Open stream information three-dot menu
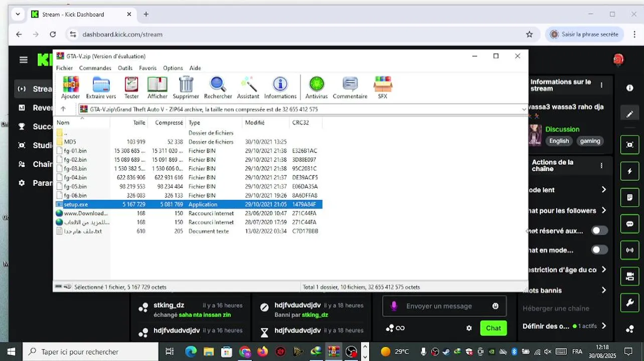The height and width of the screenshot is (361, 644). click(601, 85)
